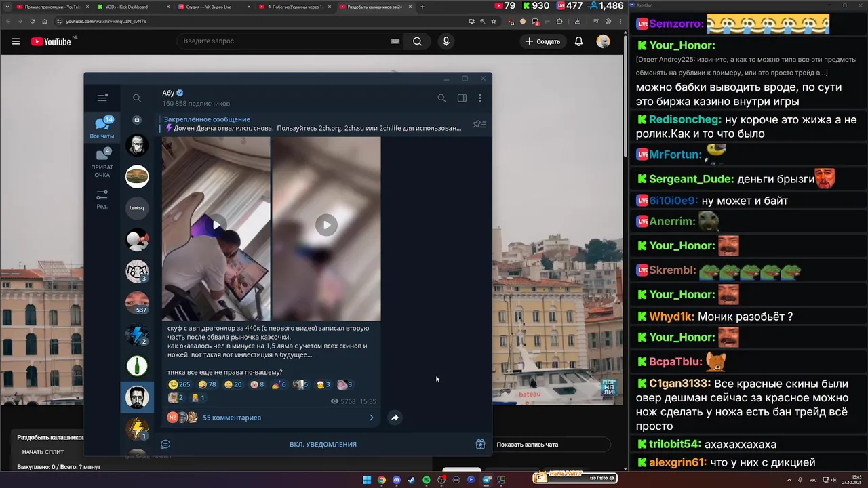Open YouTube guide hamburger menu
This screenshot has height=488, width=868.
click(x=16, y=41)
